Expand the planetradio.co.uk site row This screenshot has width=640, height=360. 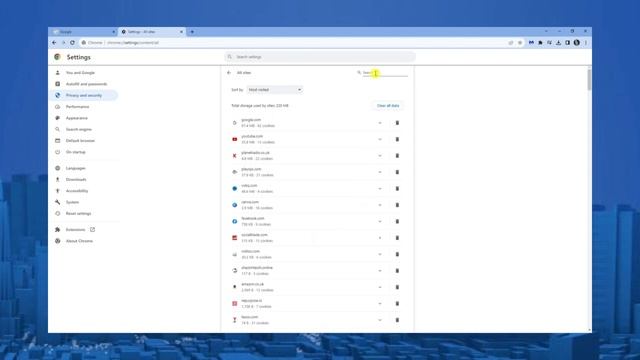point(380,156)
